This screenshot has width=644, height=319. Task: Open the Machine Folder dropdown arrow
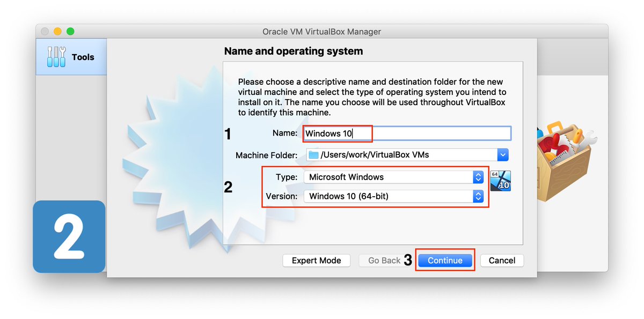point(502,155)
